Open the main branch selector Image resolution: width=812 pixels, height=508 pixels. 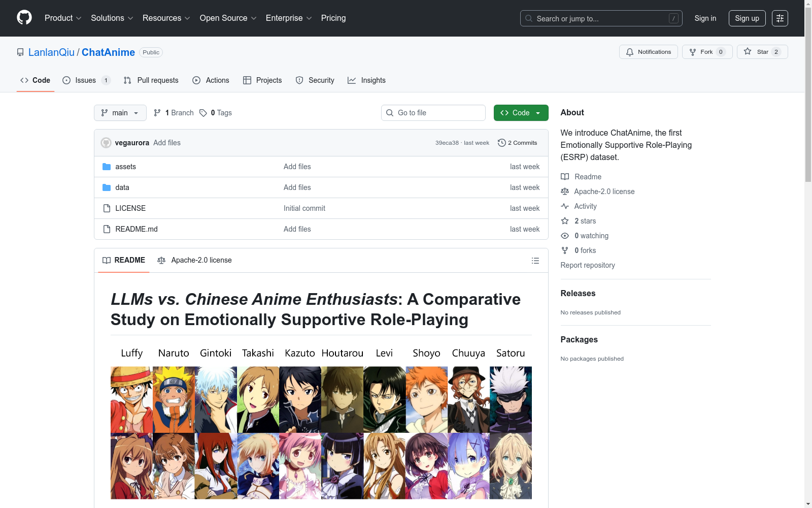coord(120,113)
